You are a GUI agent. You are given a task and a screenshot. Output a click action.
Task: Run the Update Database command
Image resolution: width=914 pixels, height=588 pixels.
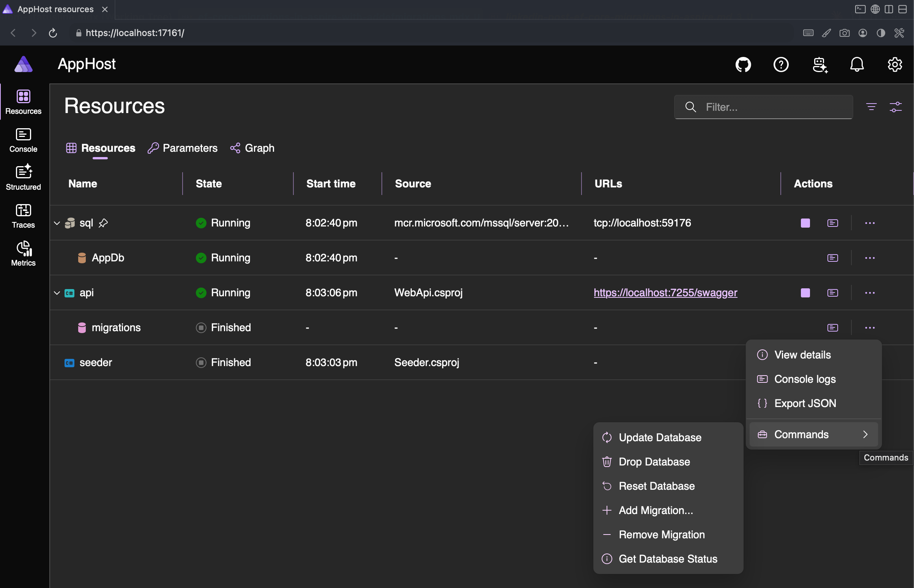point(668,437)
